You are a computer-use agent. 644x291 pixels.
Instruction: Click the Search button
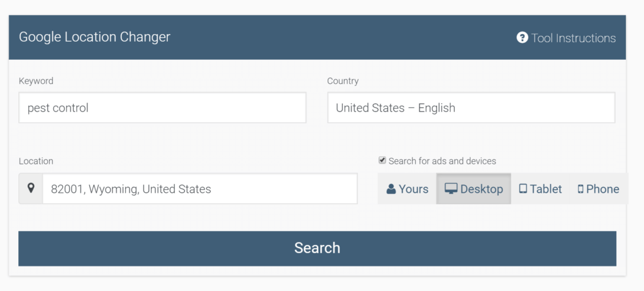click(317, 248)
